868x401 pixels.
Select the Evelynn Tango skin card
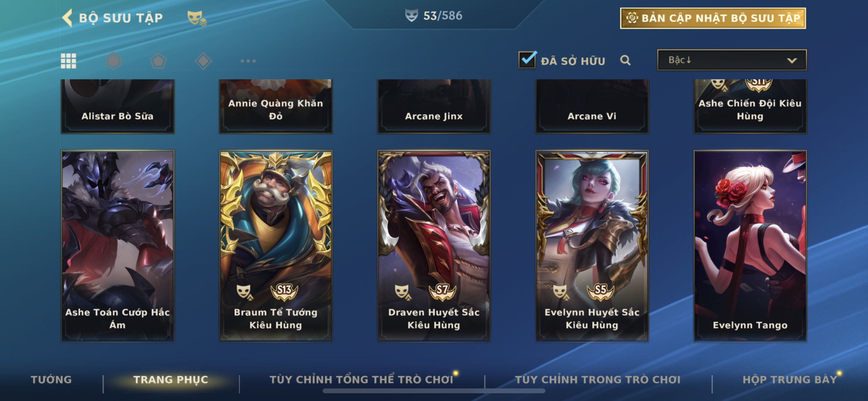click(750, 246)
